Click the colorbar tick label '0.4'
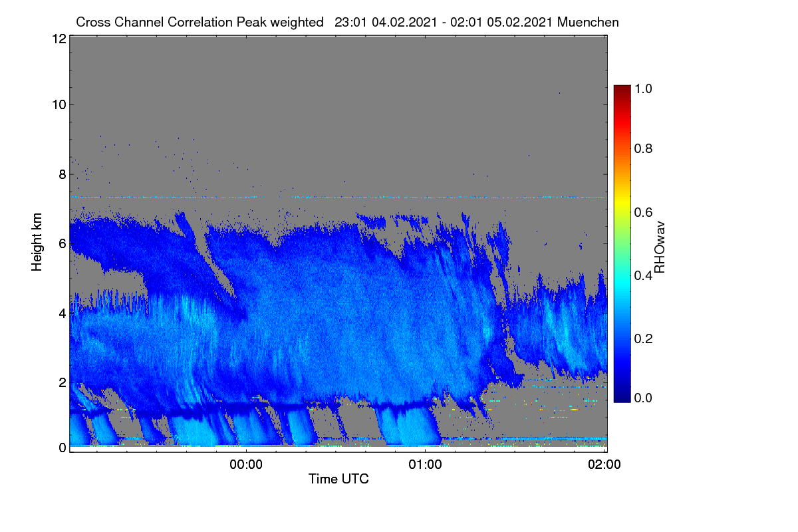The height and width of the screenshot is (532, 798). click(x=644, y=275)
